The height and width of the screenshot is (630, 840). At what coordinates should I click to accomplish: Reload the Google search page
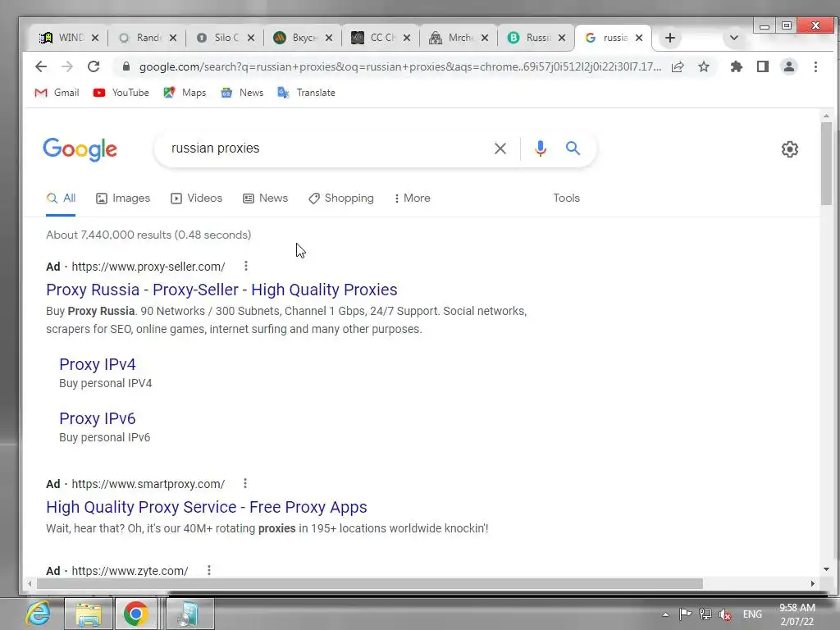(x=94, y=66)
